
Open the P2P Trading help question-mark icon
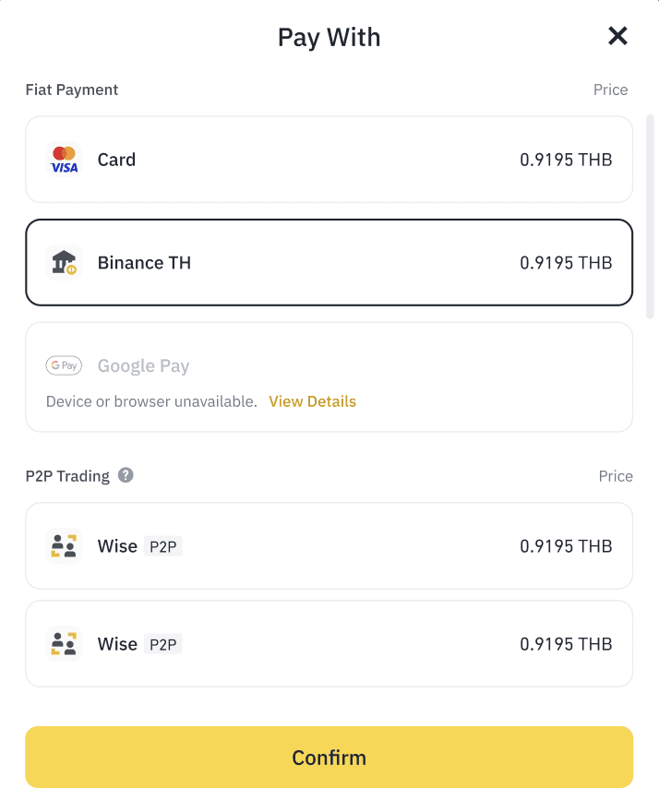(x=126, y=476)
